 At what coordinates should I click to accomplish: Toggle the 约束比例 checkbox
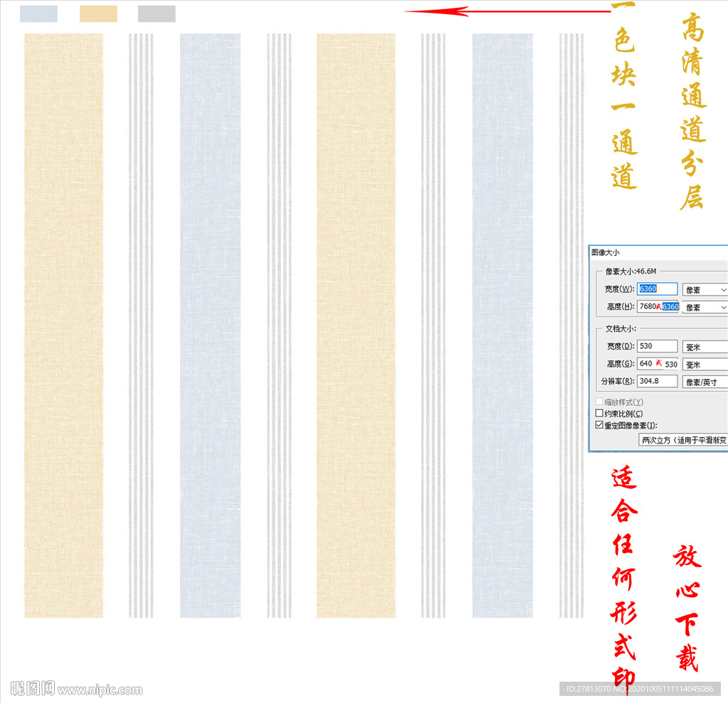[599, 413]
